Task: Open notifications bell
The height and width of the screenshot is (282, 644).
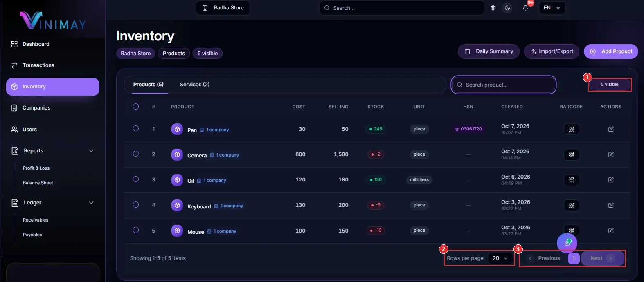Action: 525,8
